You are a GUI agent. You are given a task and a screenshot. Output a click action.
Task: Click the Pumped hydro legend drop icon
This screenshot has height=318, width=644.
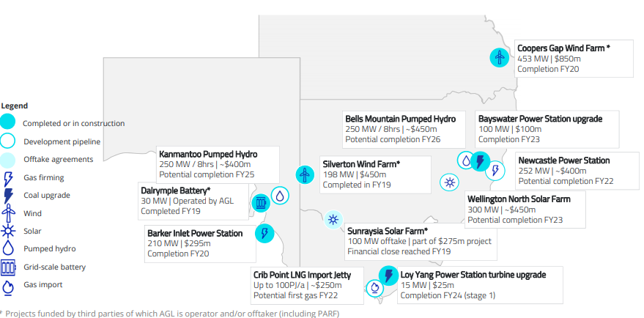(8, 248)
